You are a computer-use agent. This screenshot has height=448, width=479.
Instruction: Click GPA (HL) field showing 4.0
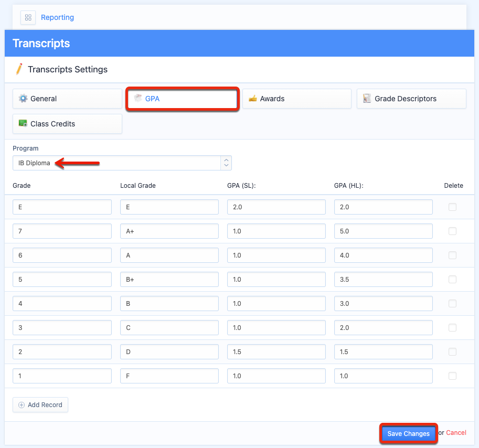(384, 255)
